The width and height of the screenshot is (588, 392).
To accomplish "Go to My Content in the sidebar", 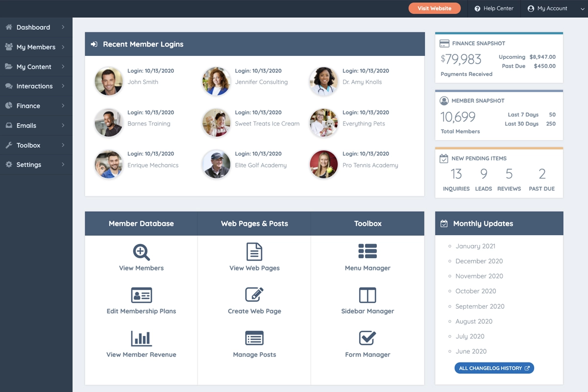I will (34, 67).
